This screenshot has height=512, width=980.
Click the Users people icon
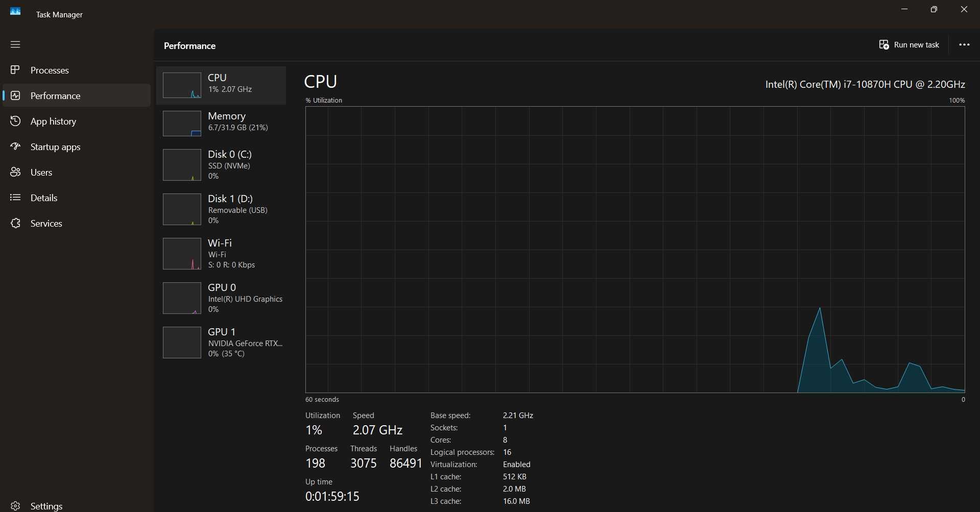pyautogui.click(x=15, y=172)
